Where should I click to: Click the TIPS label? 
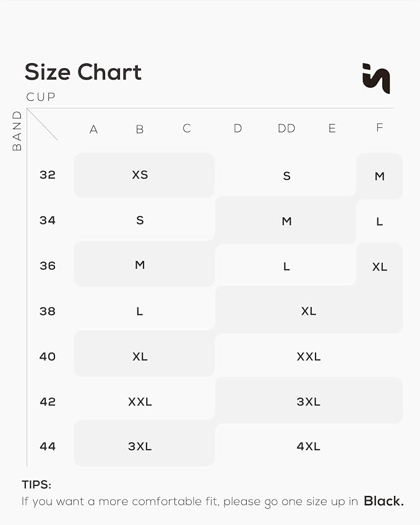coord(36,484)
